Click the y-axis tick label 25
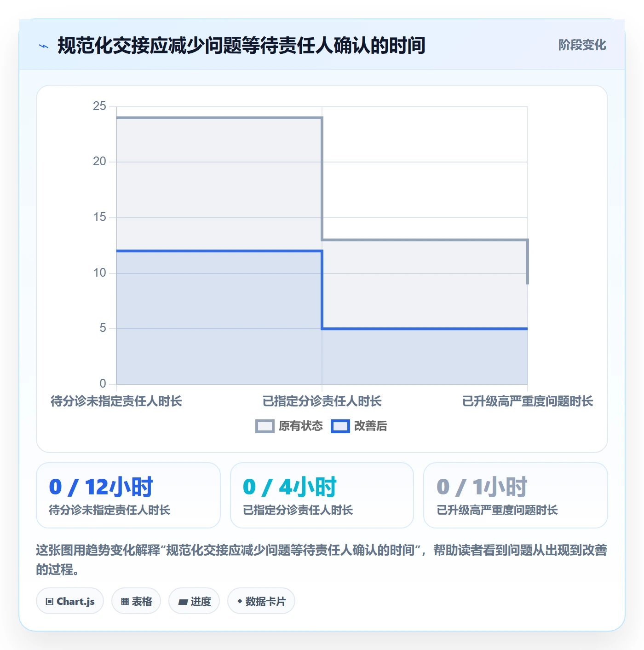Image resolution: width=644 pixels, height=650 pixels. coord(99,106)
